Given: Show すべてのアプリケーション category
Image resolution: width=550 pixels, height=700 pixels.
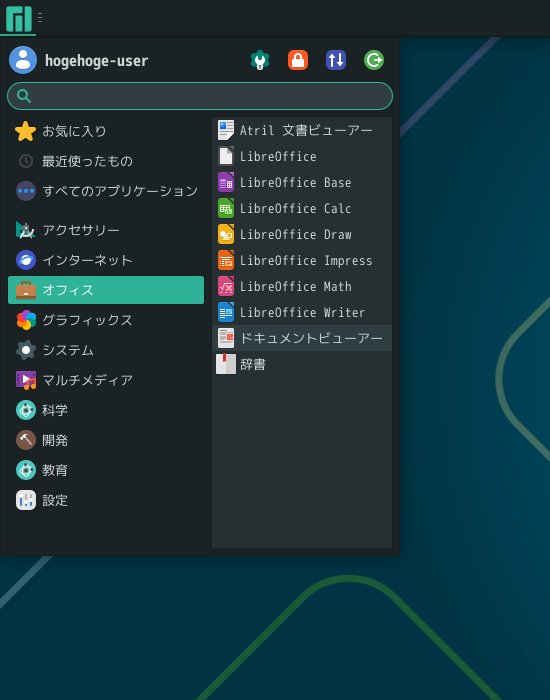Looking at the screenshot, I should coord(106,191).
